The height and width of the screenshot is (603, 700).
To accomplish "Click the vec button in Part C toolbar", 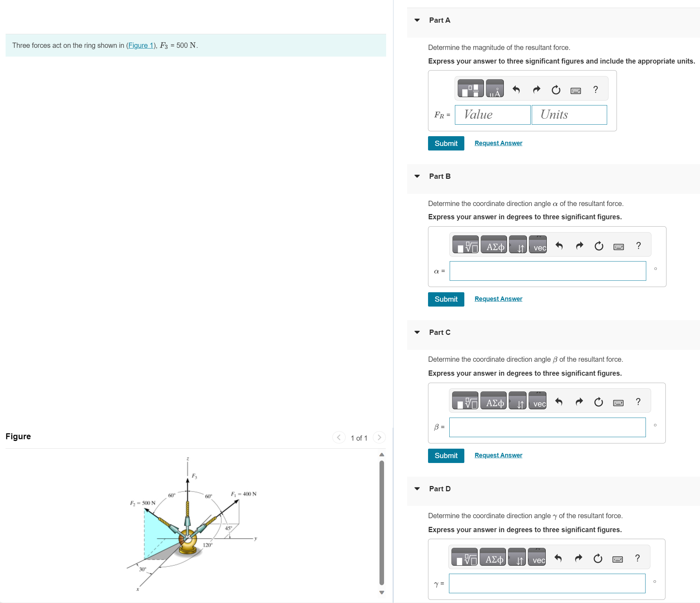I will [537, 401].
